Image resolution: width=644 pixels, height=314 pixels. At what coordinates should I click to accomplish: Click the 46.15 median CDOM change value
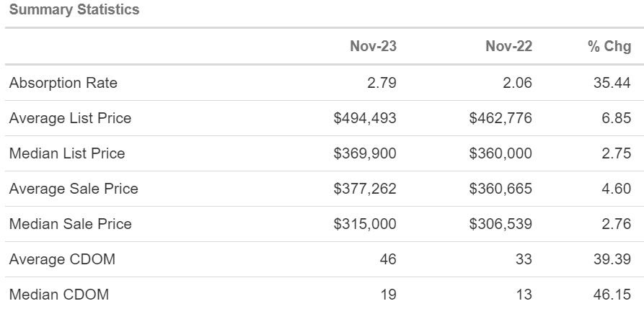point(612,295)
